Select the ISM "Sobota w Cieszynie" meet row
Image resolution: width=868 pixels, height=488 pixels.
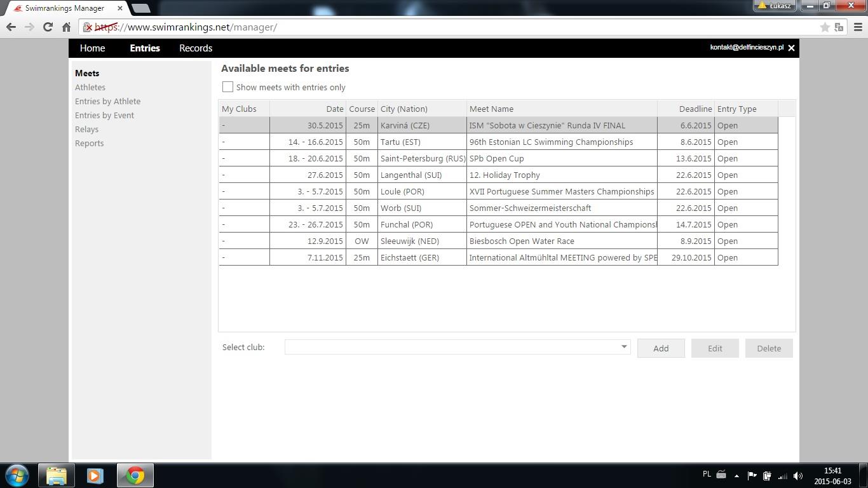tap(498, 125)
